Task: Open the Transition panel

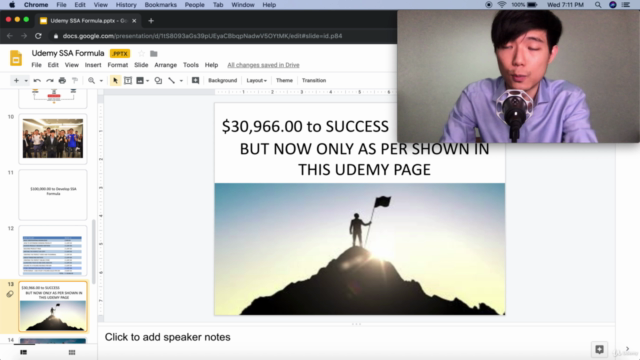Action: (x=314, y=80)
